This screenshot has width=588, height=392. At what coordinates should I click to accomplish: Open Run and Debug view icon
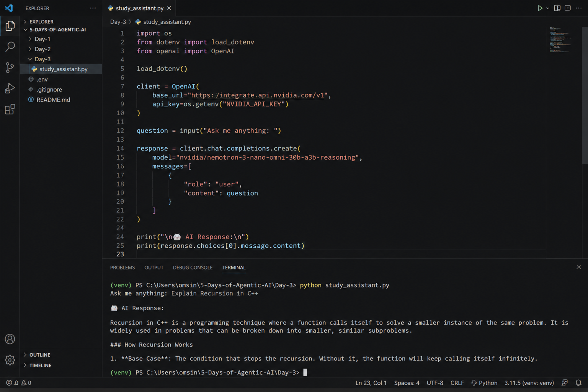click(x=10, y=88)
